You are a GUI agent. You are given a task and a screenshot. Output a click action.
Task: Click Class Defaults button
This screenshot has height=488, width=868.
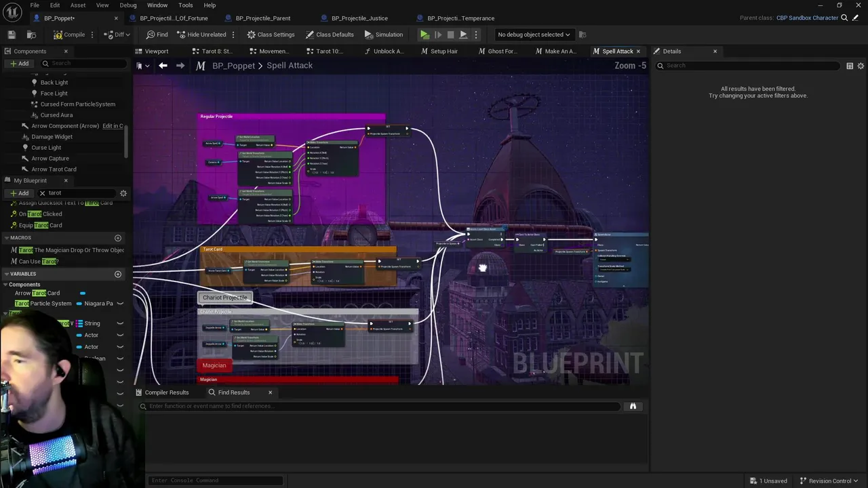coord(330,35)
